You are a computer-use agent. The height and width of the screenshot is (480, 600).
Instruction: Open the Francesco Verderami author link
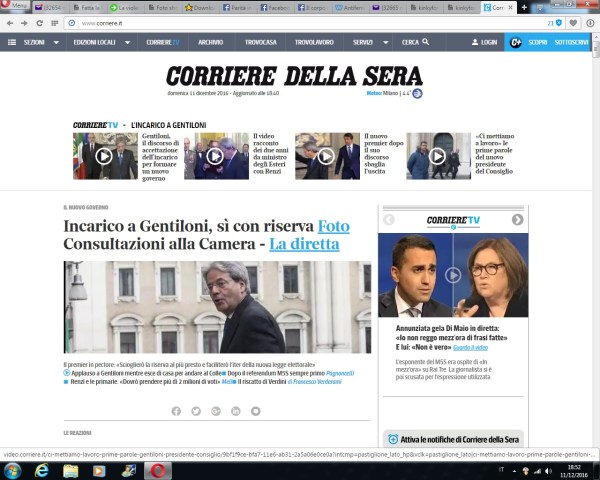[x=315, y=382]
